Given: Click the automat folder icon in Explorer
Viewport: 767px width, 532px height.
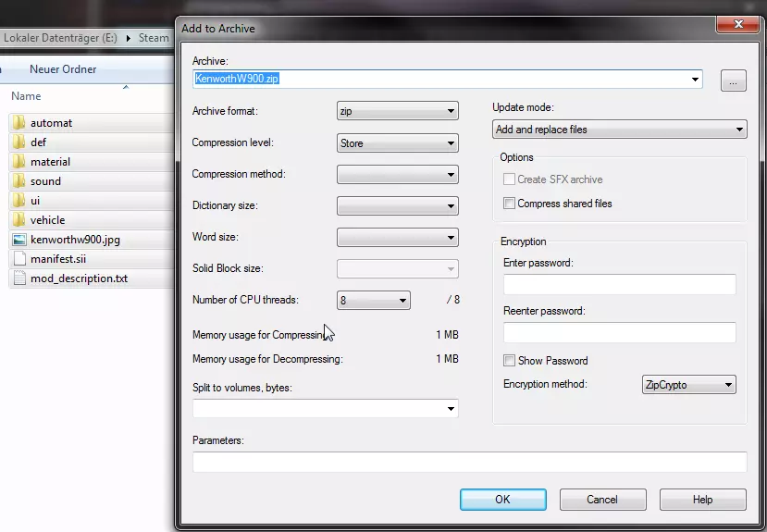Looking at the screenshot, I should 19,123.
